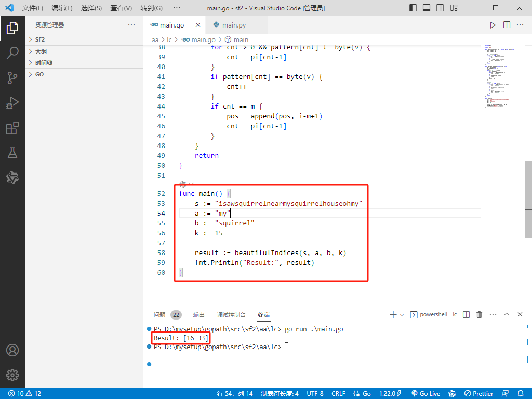
Task: Click Prettier status bar item
Action: click(x=478, y=394)
